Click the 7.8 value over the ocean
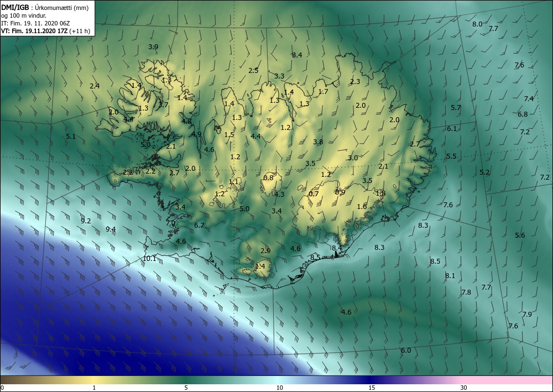Image resolution: width=553 pixels, height=392 pixels. [x=466, y=292]
